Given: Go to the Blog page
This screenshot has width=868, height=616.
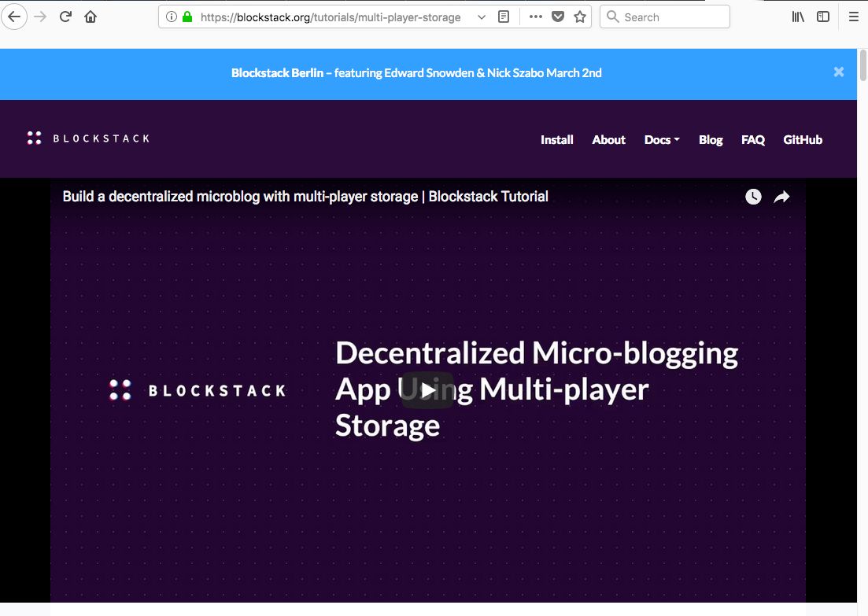Looking at the screenshot, I should pyautogui.click(x=711, y=140).
